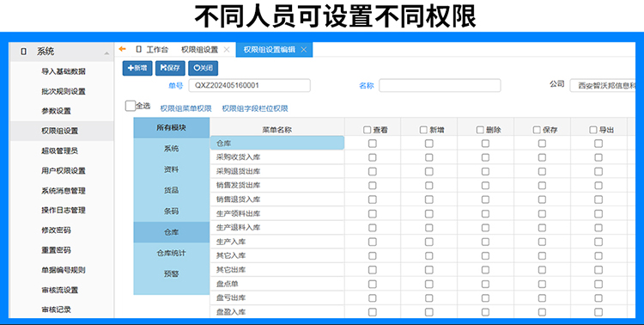This screenshot has width=644, height=325.
Task: Open the 公司 field
Action: (603, 86)
